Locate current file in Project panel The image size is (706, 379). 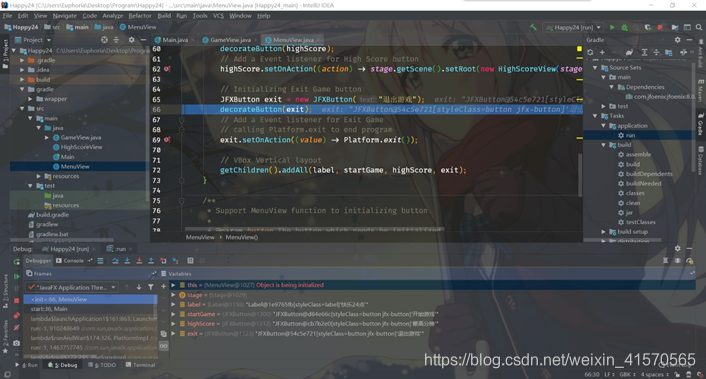[x=104, y=40]
